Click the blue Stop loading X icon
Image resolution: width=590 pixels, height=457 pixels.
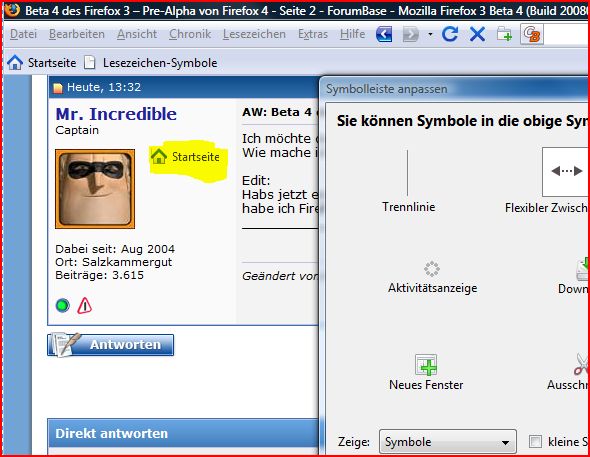(477, 34)
